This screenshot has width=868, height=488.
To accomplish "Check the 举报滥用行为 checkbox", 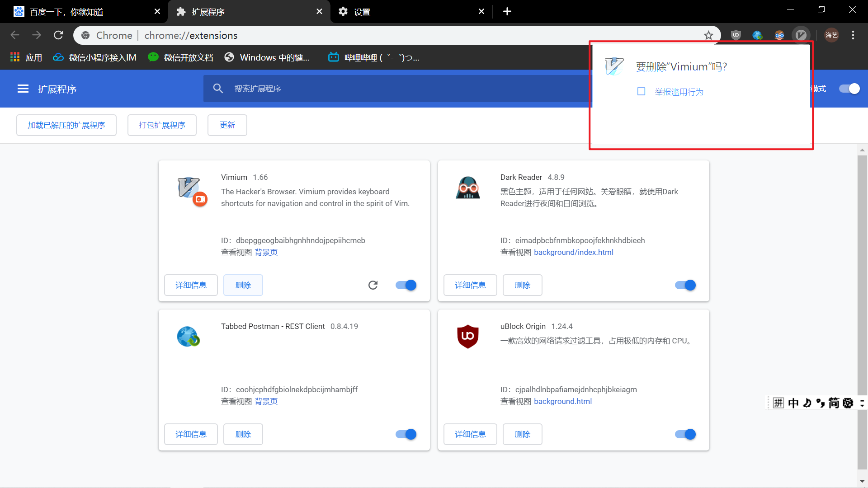I will (641, 92).
